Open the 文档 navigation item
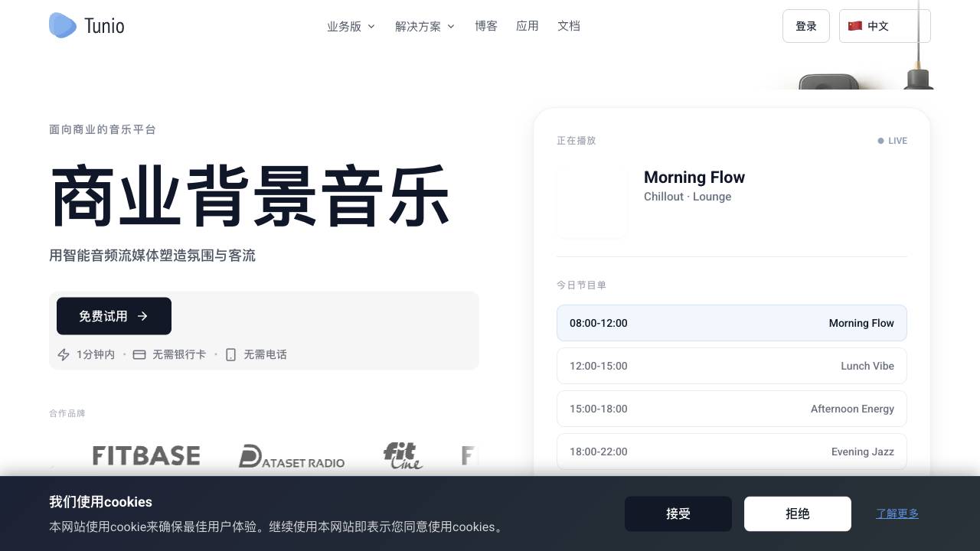 point(569,26)
